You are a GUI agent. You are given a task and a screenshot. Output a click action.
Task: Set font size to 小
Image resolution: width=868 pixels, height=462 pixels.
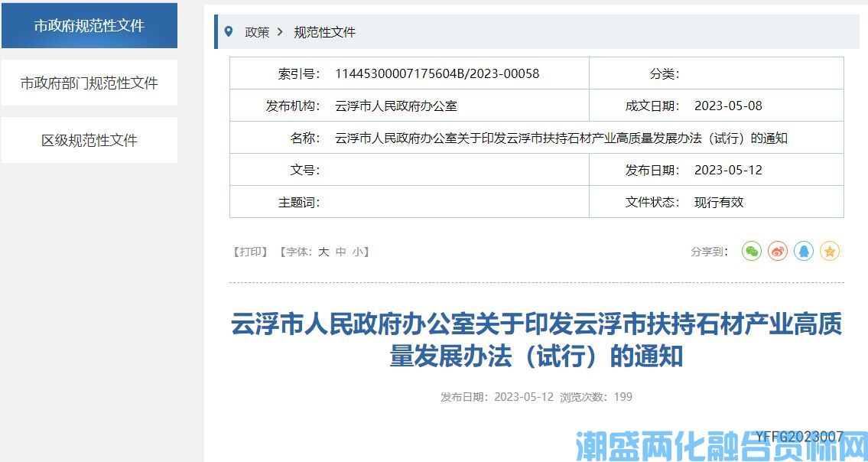pos(358,252)
